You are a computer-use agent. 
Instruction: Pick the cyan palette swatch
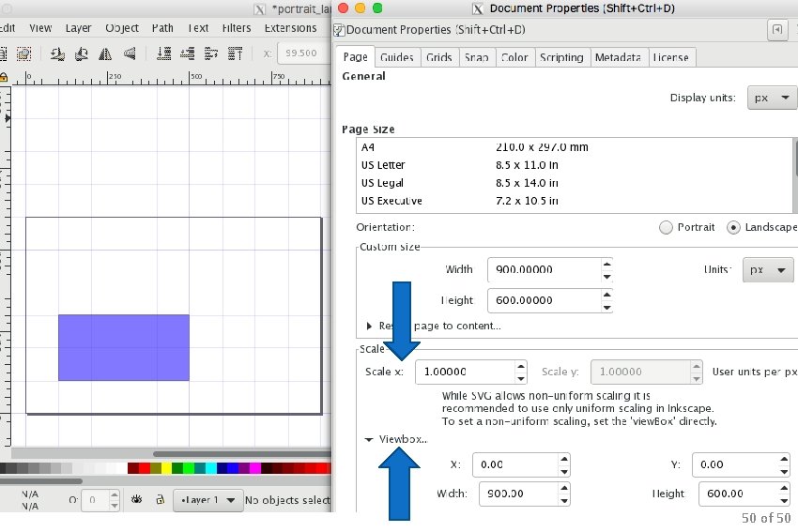(210, 468)
